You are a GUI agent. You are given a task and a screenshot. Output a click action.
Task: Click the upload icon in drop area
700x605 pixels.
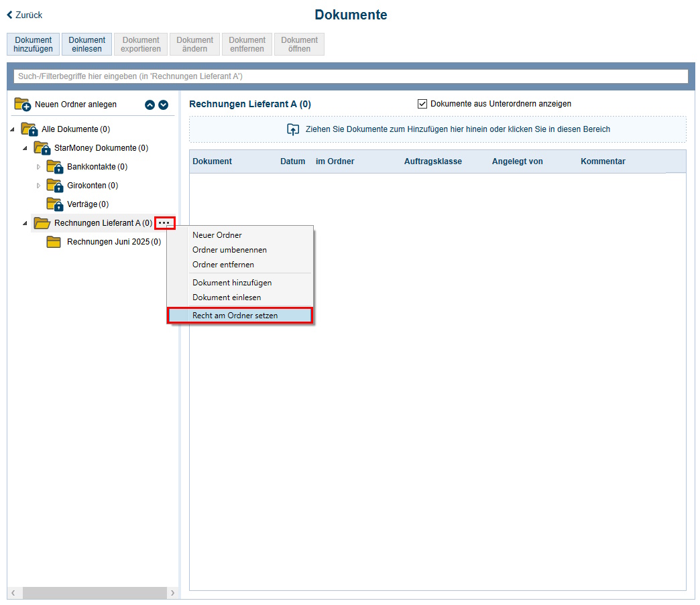[x=293, y=129]
